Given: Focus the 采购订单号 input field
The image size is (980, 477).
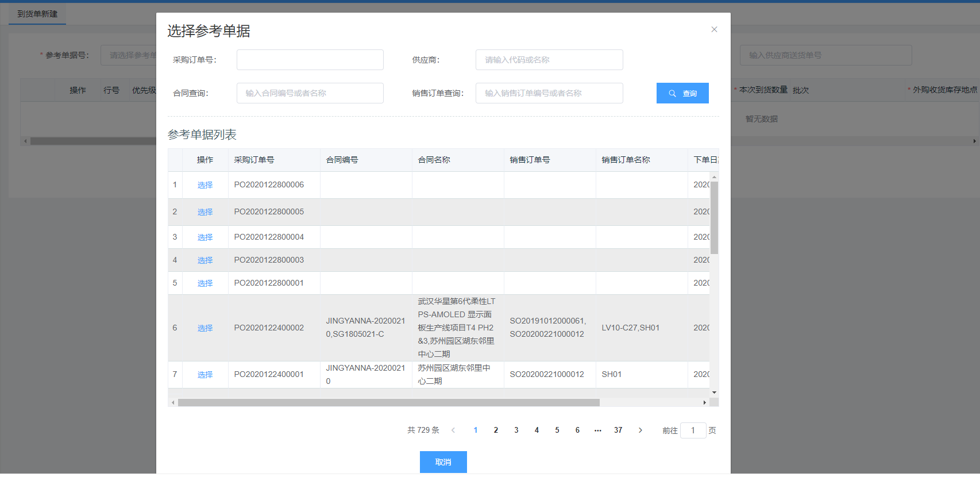Looking at the screenshot, I should click(310, 60).
